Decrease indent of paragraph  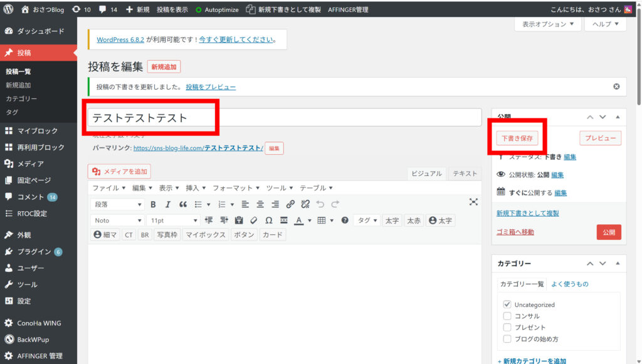[x=209, y=221]
